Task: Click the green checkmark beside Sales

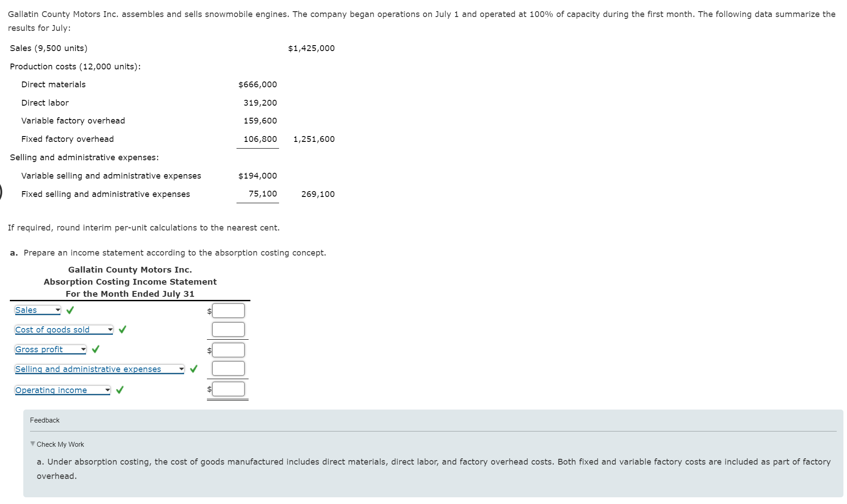Action: (x=70, y=310)
